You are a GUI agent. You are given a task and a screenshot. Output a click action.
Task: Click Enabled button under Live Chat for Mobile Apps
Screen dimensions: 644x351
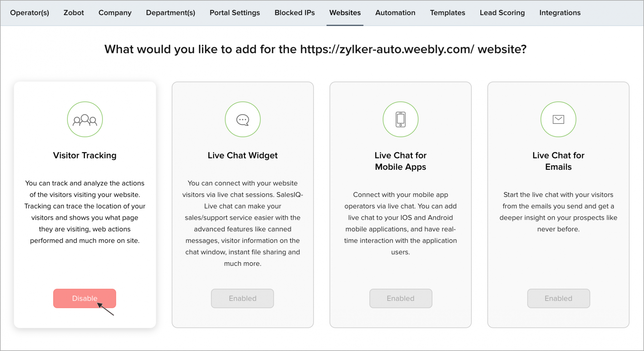400,298
